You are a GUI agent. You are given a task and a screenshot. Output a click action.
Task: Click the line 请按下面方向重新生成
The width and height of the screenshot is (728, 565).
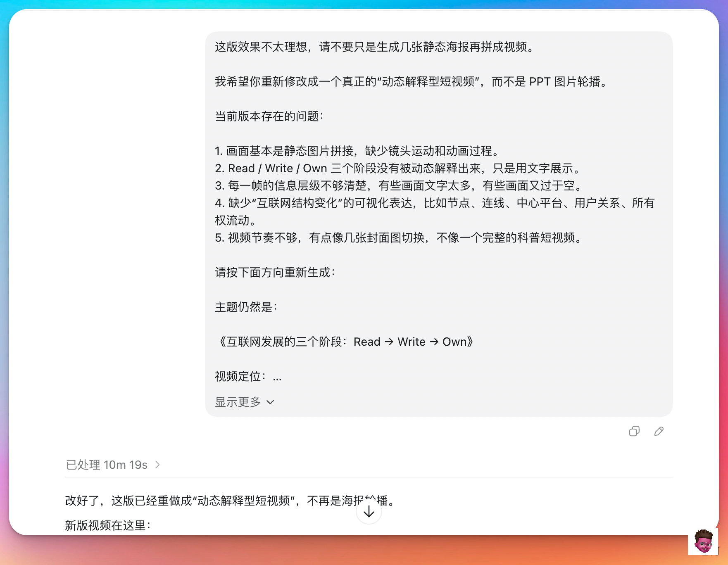(275, 273)
